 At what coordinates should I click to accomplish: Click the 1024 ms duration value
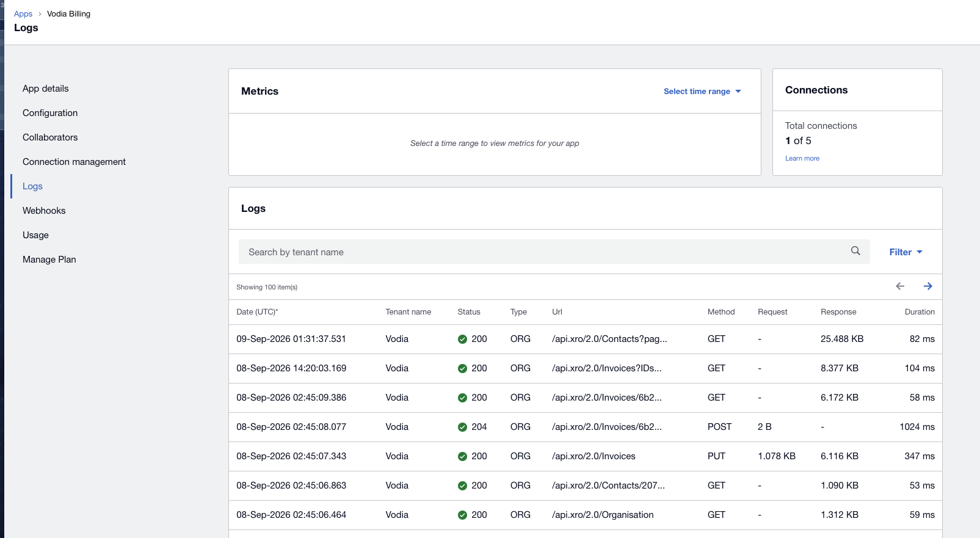[x=917, y=427]
